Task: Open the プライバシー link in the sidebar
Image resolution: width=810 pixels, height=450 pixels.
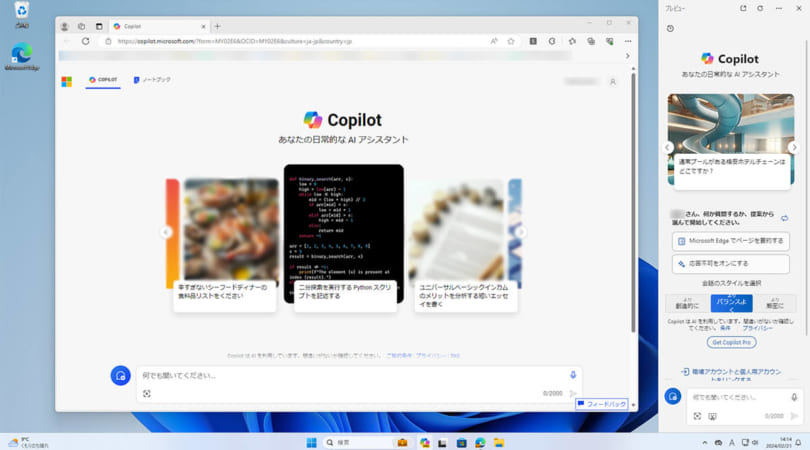Action: coord(757,328)
